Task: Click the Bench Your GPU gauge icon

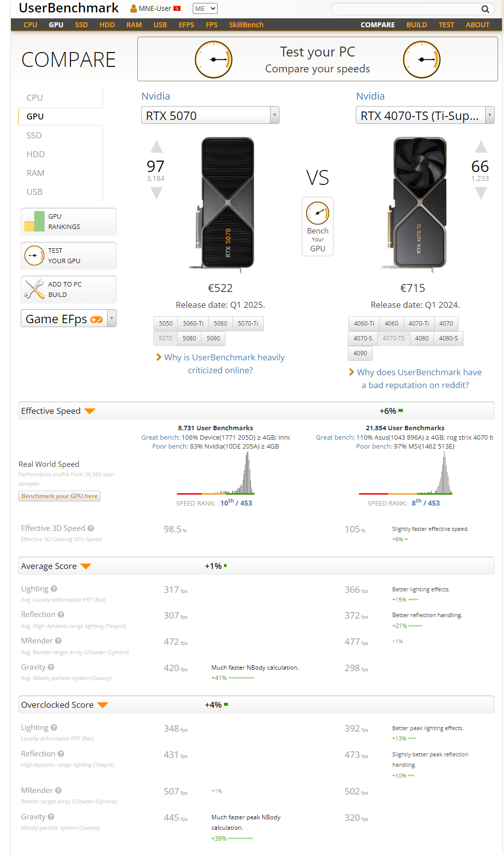Action: click(318, 213)
